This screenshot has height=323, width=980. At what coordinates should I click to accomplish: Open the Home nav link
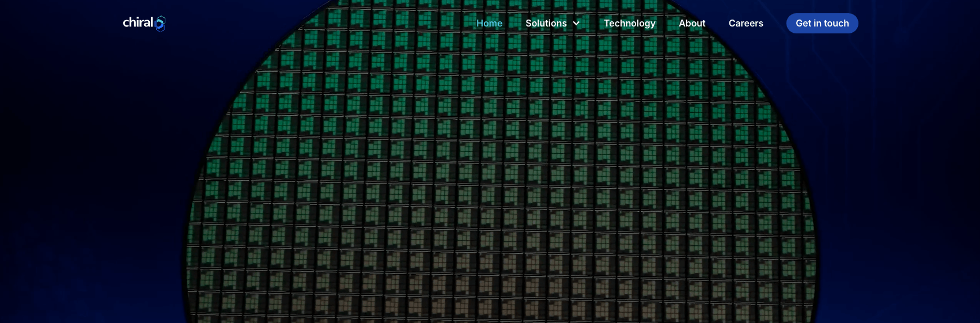[x=489, y=23]
